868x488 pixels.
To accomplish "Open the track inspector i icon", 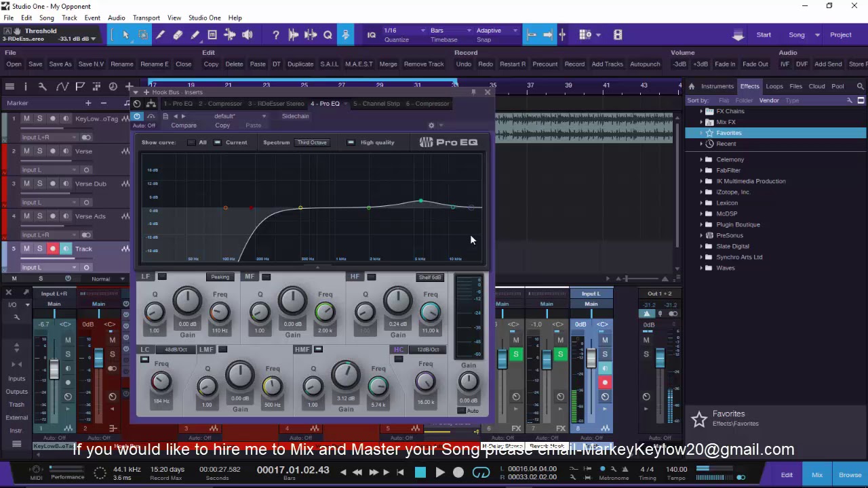I will click(25, 86).
